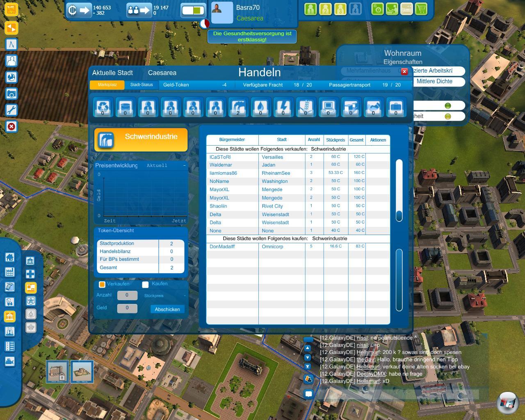Viewport: 525px width, 420px height.
Task: Select the electricity resource token icon
Action: point(283,107)
